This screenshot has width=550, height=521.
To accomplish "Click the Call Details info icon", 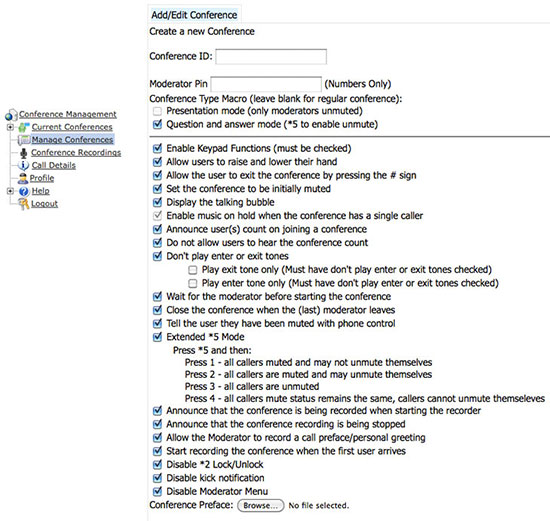I will coord(24,165).
